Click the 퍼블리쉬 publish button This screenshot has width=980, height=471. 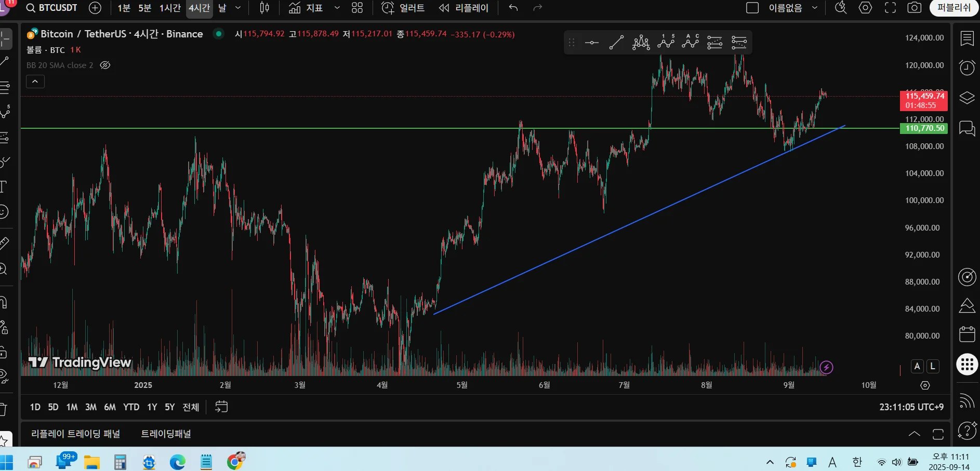pyautogui.click(x=954, y=8)
